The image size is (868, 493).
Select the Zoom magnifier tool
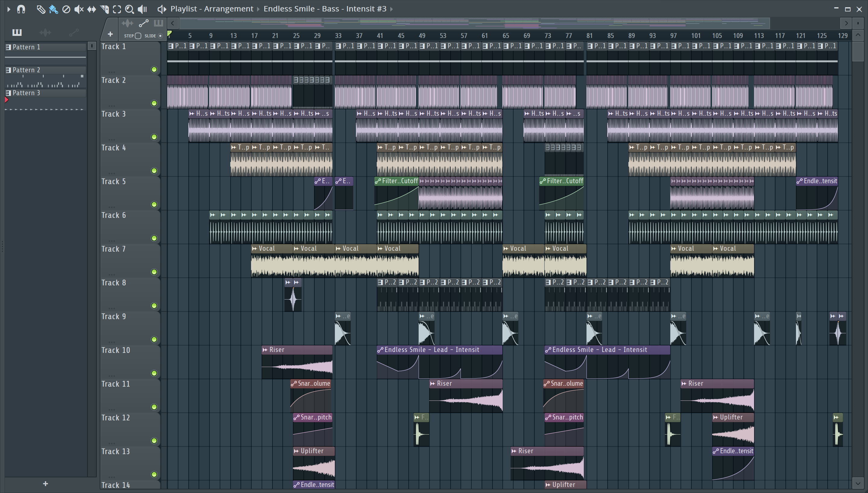coord(129,9)
